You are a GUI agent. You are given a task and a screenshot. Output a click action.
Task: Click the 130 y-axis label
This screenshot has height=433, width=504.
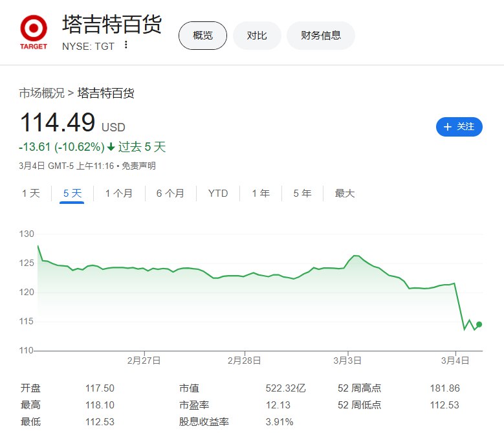[27, 234]
